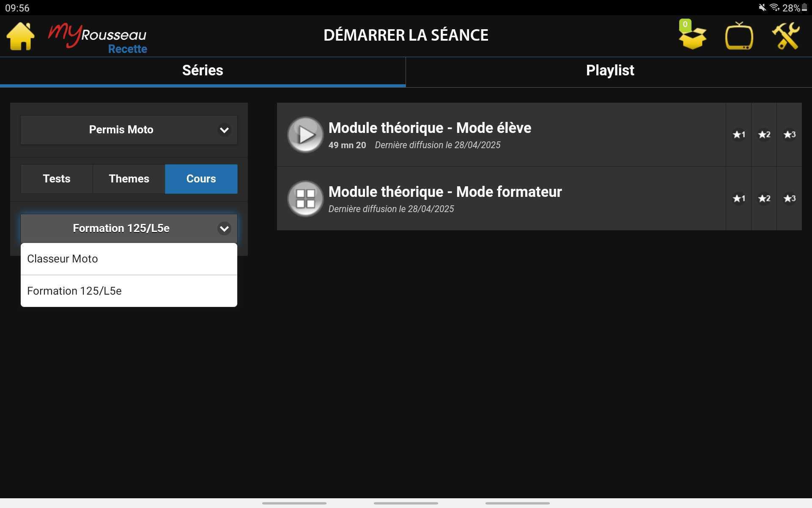Screen dimensions: 812x508
Task: Play Module théorique Mode élève
Action: point(305,135)
